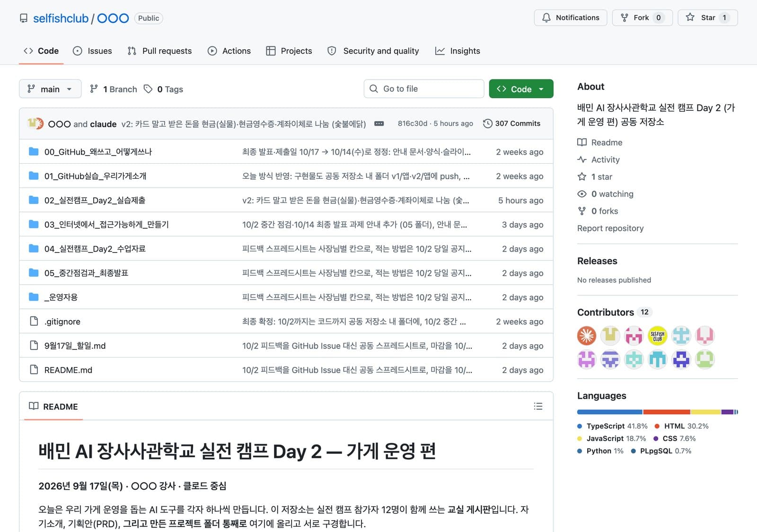
Task: Click the search magnifier icon in Go to file
Action: [374, 89]
